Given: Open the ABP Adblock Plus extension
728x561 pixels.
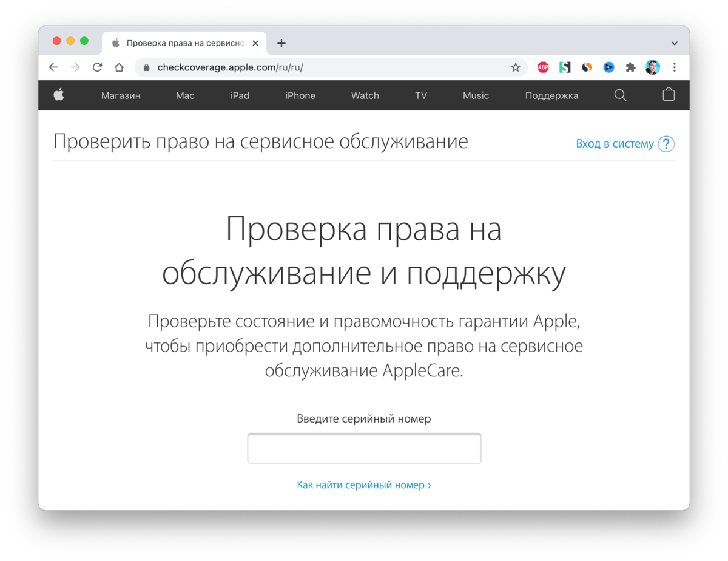Looking at the screenshot, I should tap(543, 67).
